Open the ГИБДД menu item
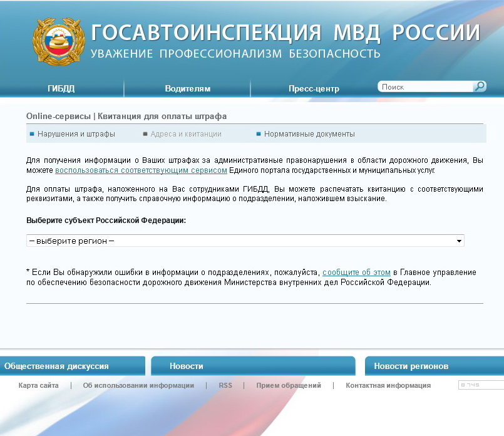 click(61, 89)
